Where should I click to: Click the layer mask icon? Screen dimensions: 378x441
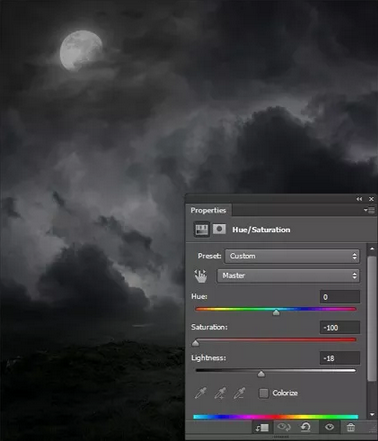click(x=219, y=229)
